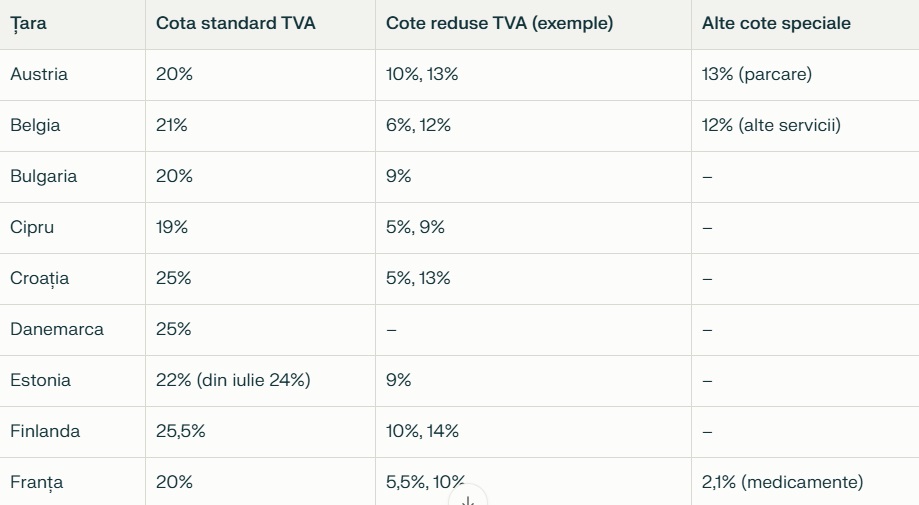
Task: Select the Austria country cell
Action: 39,75
